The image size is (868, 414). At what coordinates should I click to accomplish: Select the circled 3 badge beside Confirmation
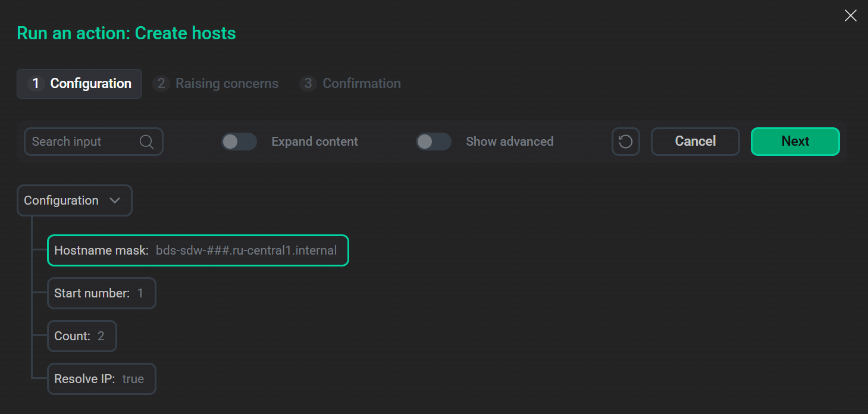(x=308, y=84)
